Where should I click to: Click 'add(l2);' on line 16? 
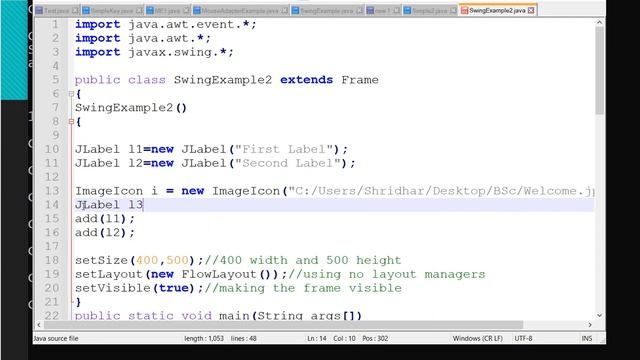tap(104, 233)
